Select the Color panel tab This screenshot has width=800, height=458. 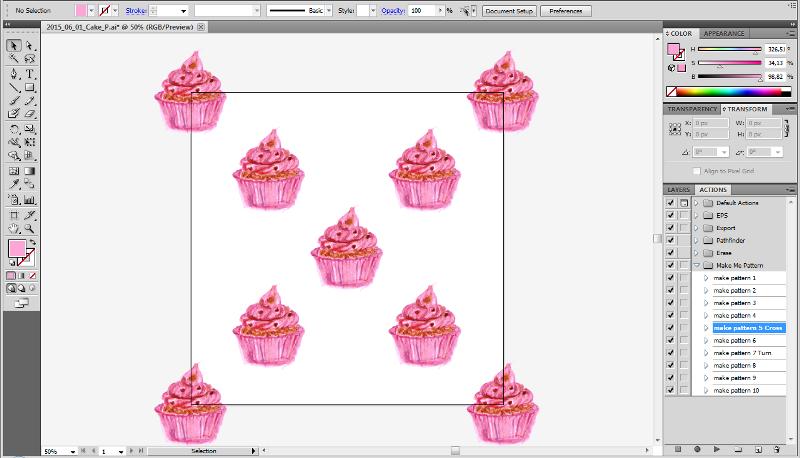pyautogui.click(x=681, y=34)
